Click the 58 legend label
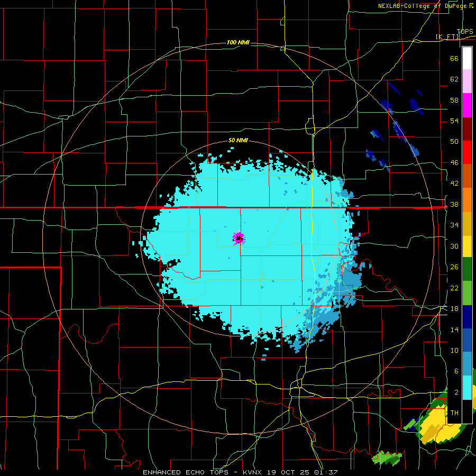 point(454,100)
